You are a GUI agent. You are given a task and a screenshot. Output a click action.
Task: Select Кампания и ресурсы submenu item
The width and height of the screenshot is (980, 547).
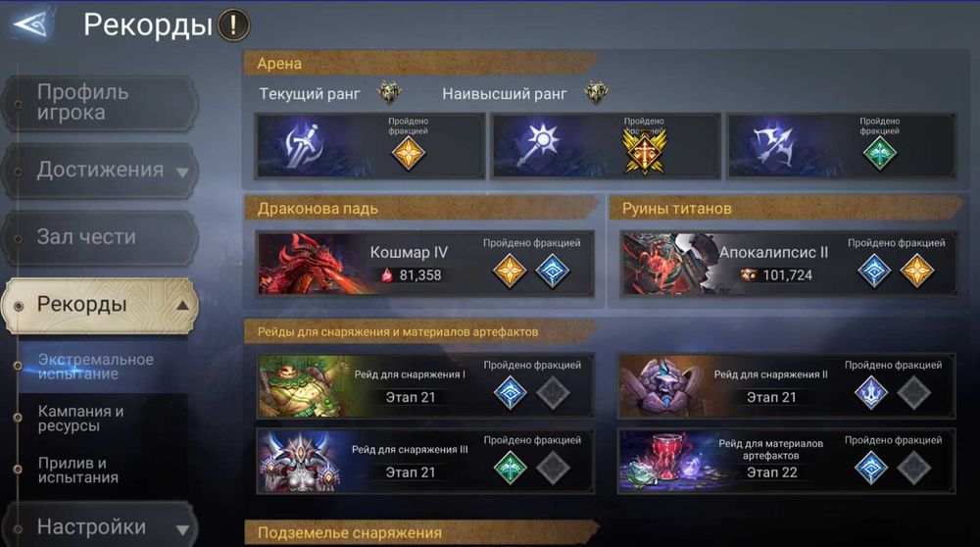click(x=80, y=419)
